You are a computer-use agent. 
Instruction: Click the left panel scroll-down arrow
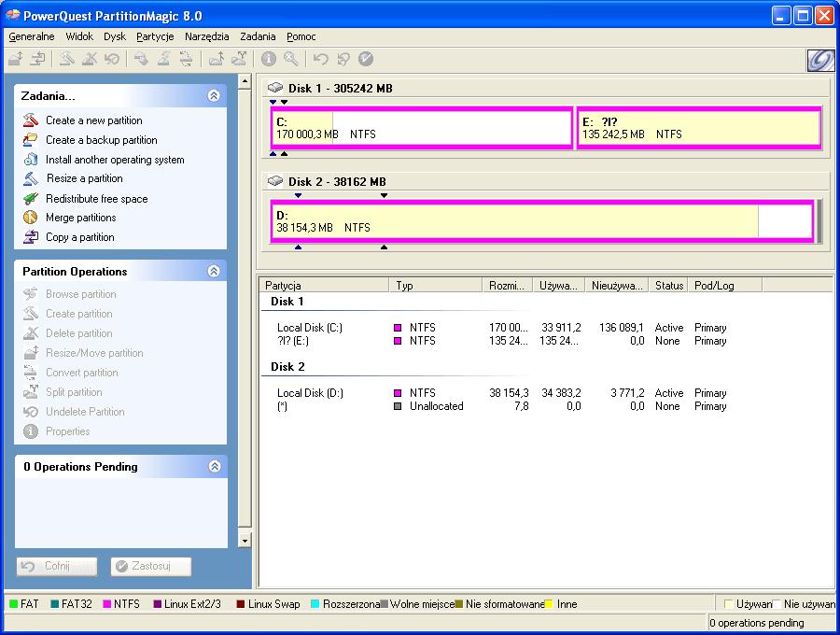(x=245, y=540)
